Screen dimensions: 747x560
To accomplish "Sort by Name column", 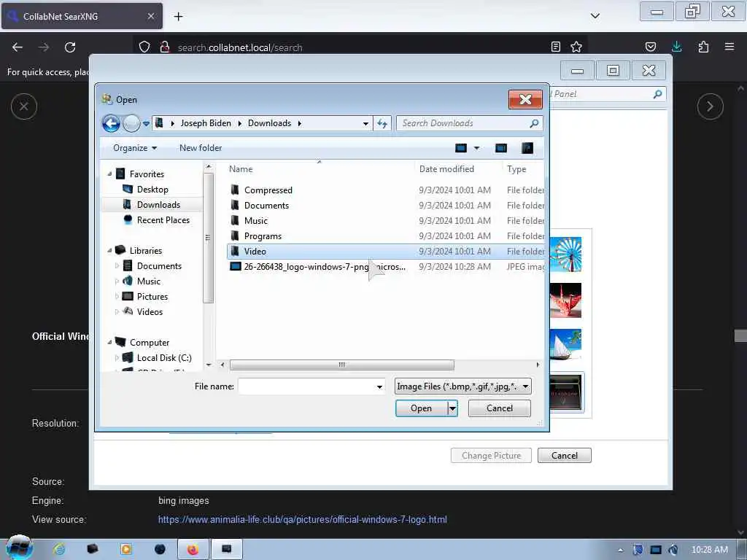I will pyautogui.click(x=320, y=169).
